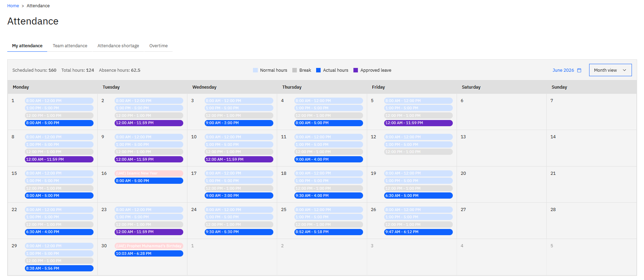Open the 9:47 AM - 6:12 PM entry
Viewport: 644px width, 280px height.
pyautogui.click(x=418, y=232)
